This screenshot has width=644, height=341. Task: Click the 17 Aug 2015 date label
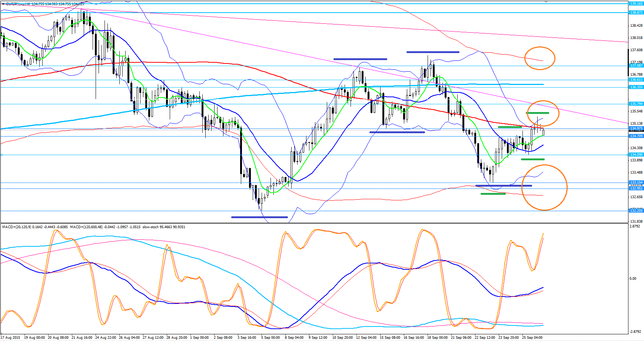point(11,338)
